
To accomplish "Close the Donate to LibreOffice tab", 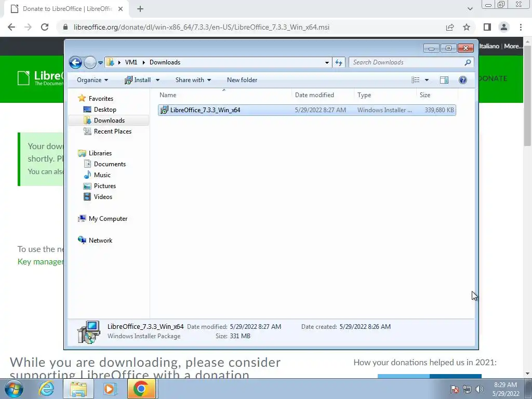I will click(x=121, y=9).
